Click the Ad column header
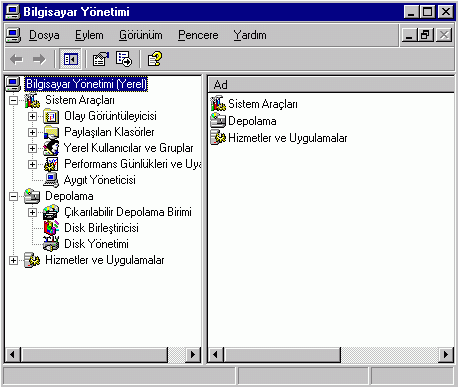Viewport: 458px width, 387px height. pos(331,85)
